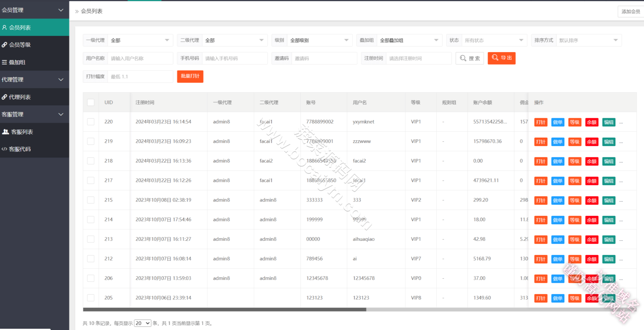Check the row for UID 219
The image size is (644, 330).
click(x=91, y=141)
